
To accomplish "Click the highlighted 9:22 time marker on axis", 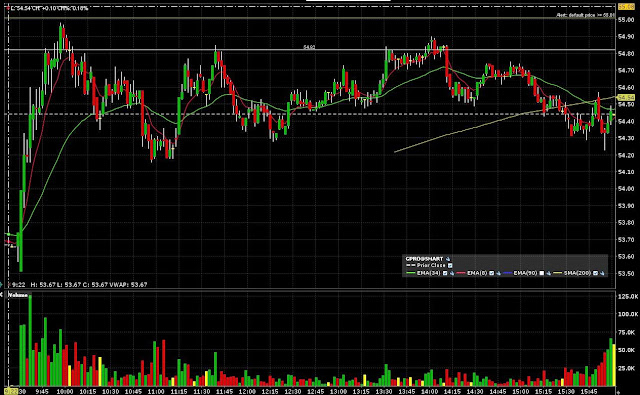I will tap(11, 391).
